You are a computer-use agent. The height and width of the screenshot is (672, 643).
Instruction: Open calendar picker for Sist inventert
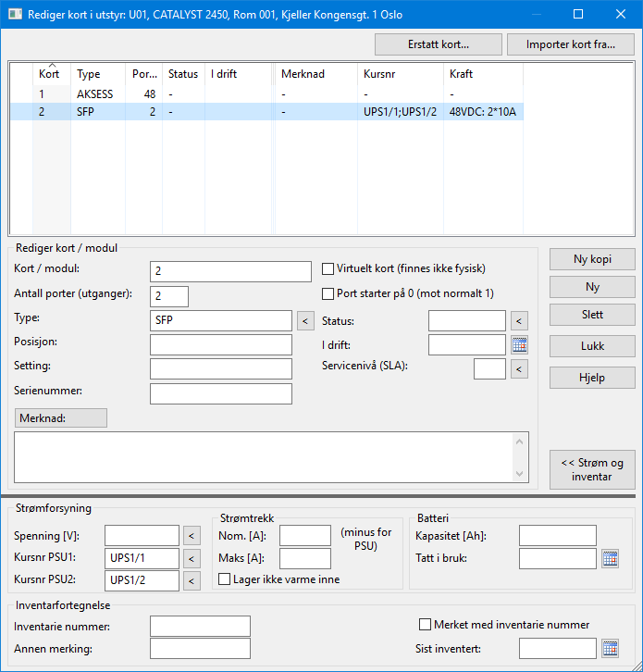coord(610,649)
